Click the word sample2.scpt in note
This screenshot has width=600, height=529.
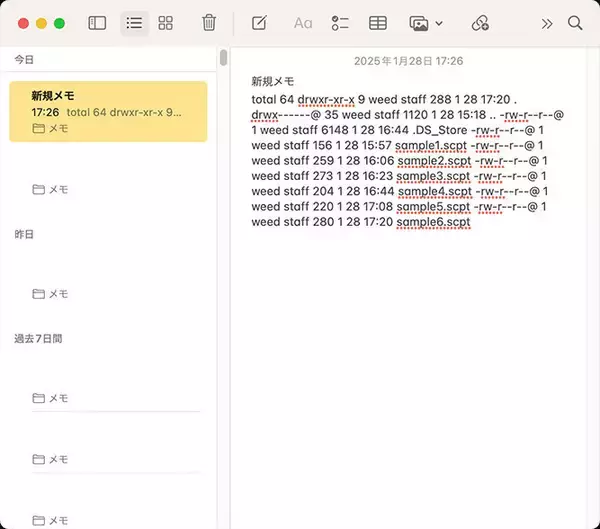tap(434, 161)
